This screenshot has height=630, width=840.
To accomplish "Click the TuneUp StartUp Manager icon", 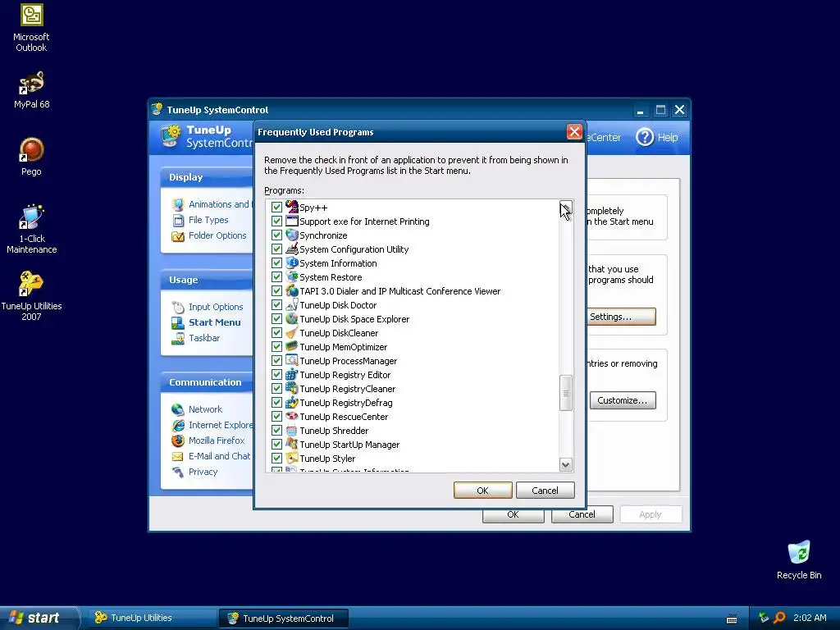I will click(291, 444).
